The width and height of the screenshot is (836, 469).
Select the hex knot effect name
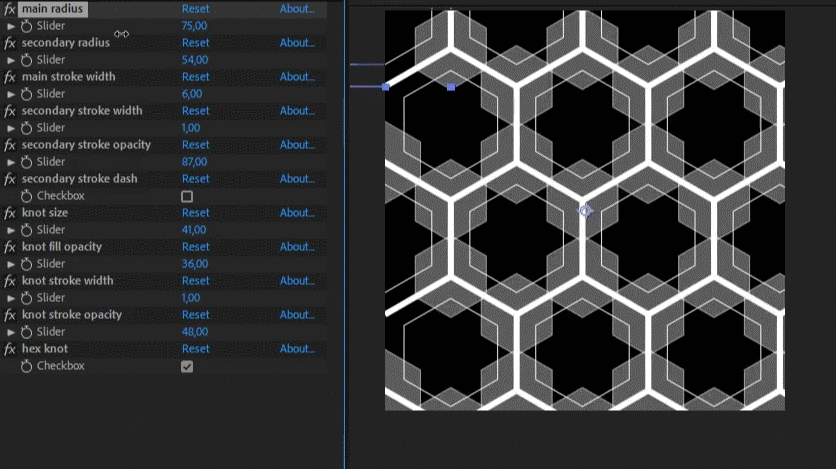click(45, 349)
